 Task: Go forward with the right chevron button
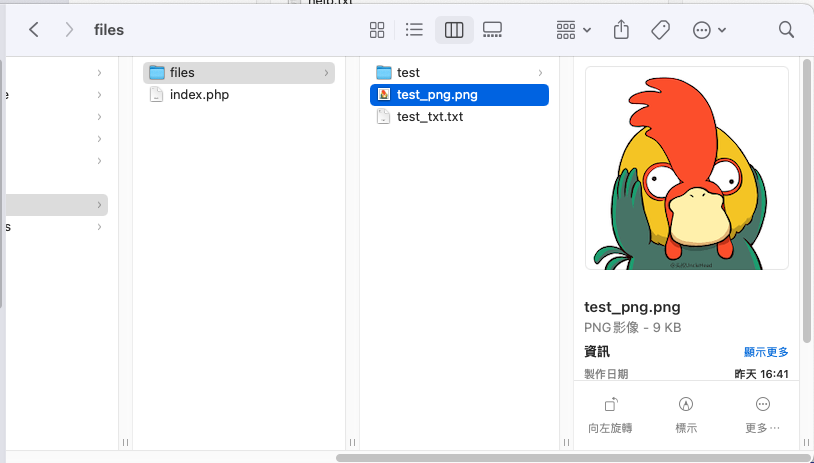69,30
